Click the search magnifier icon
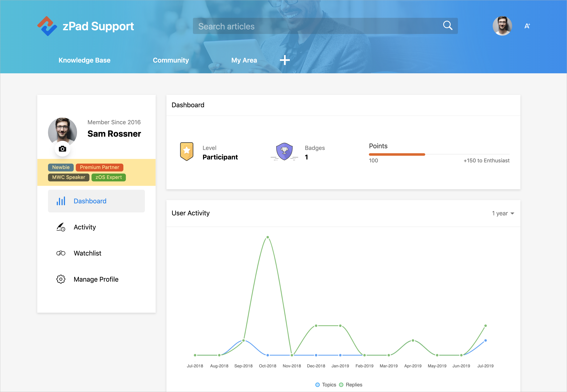Screen dimensions: 567x392 tap(447, 25)
